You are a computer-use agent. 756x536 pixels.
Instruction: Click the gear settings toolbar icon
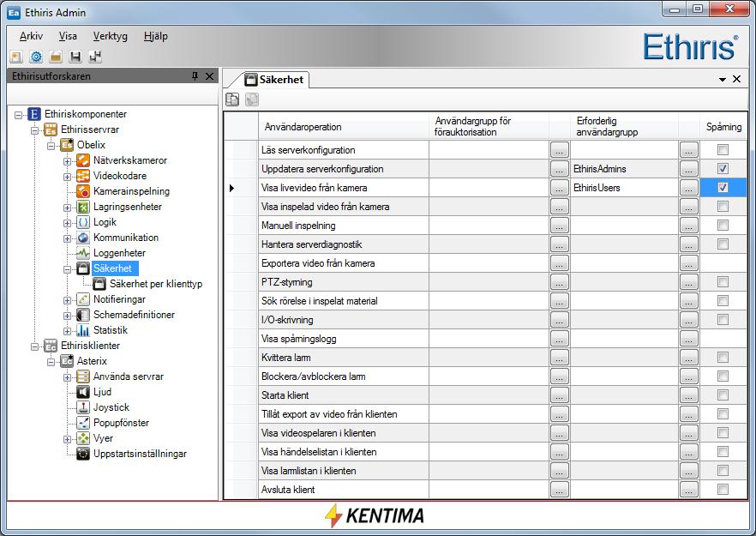coord(36,57)
